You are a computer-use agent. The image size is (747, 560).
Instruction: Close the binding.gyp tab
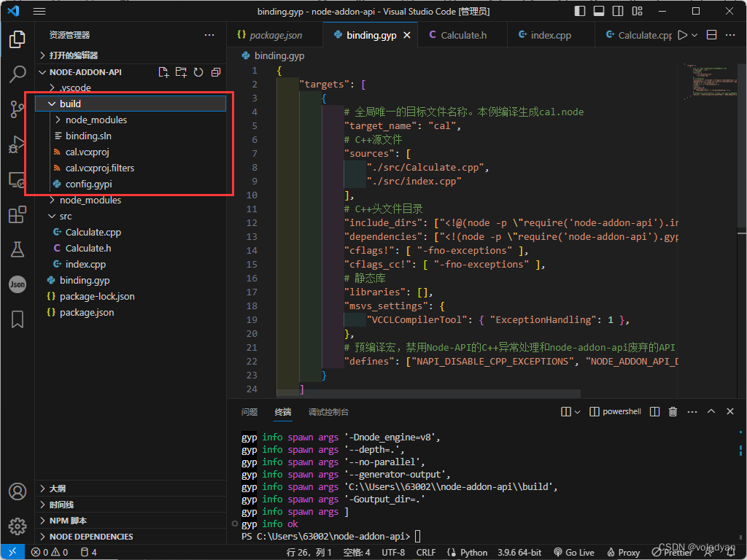click(x=407, y=35)
